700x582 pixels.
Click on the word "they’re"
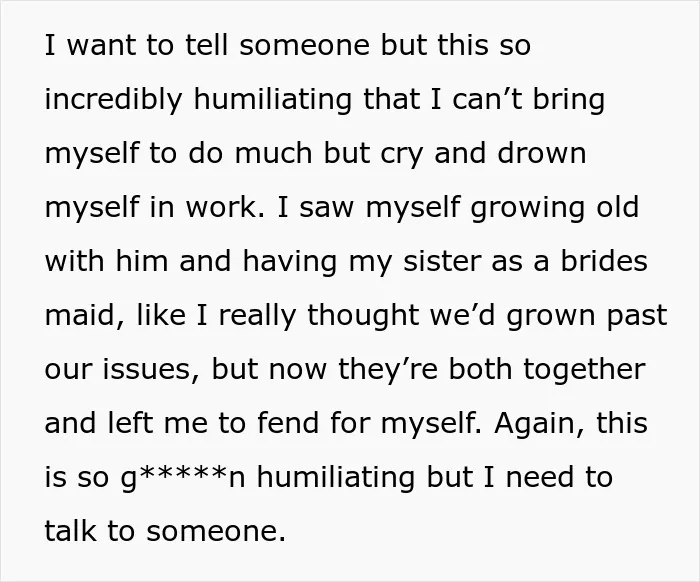point(388,370)
